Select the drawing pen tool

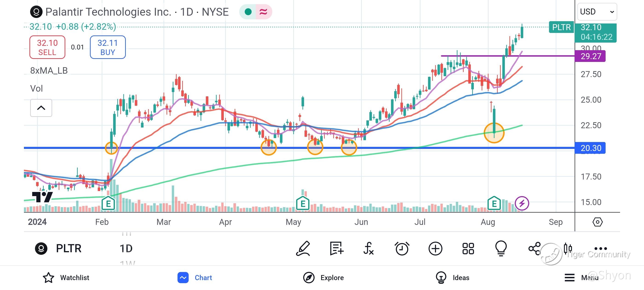(x=303, y=249)
